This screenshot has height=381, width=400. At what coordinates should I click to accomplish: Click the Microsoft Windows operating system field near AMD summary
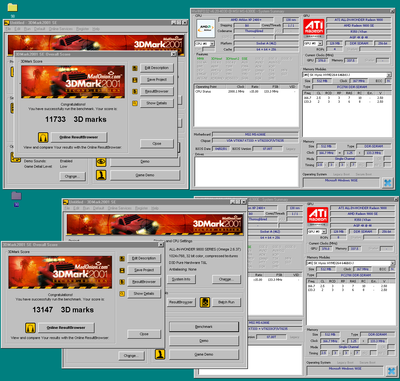(x=341, y=182)
